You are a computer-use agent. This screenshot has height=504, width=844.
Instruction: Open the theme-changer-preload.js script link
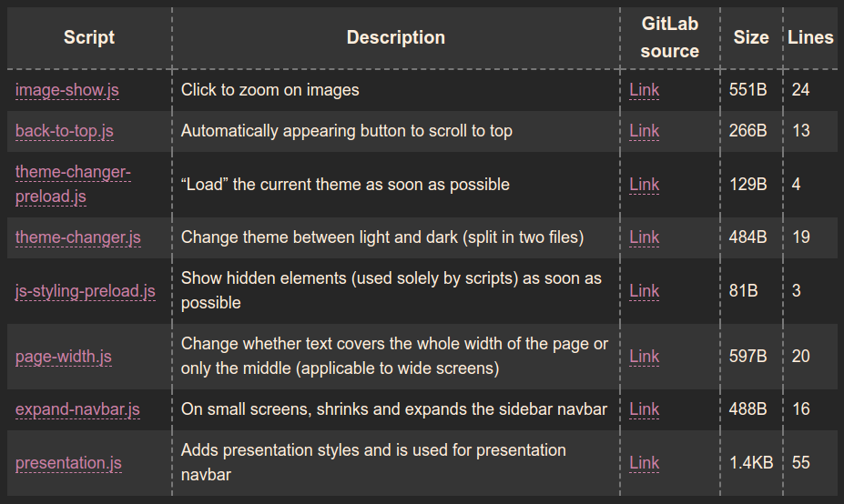73,184
